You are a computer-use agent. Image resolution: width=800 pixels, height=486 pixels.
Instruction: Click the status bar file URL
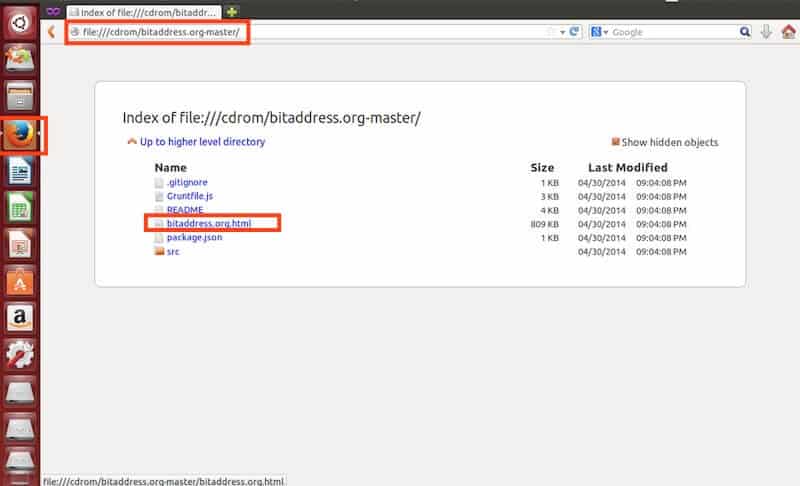tap(163, 481)
